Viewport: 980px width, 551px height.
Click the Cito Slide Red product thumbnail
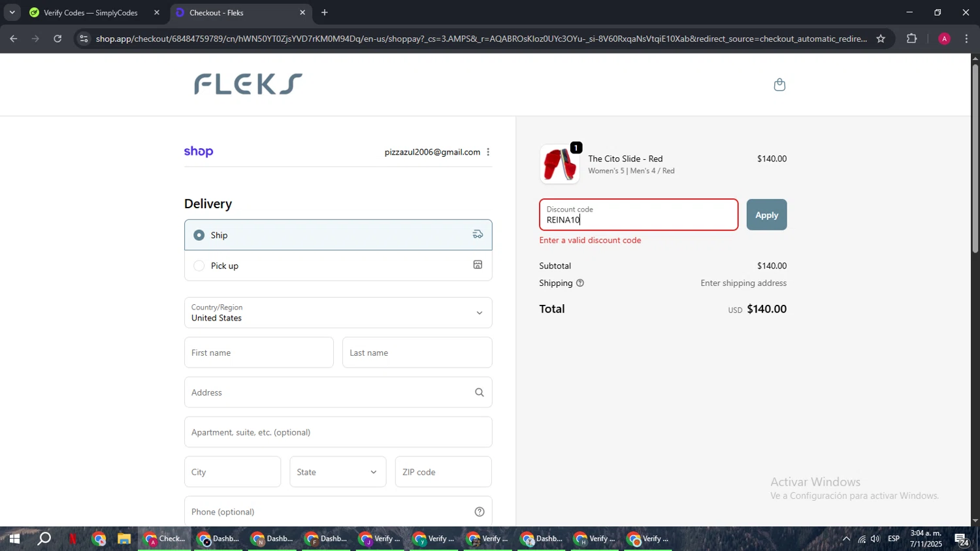(560, 164)
